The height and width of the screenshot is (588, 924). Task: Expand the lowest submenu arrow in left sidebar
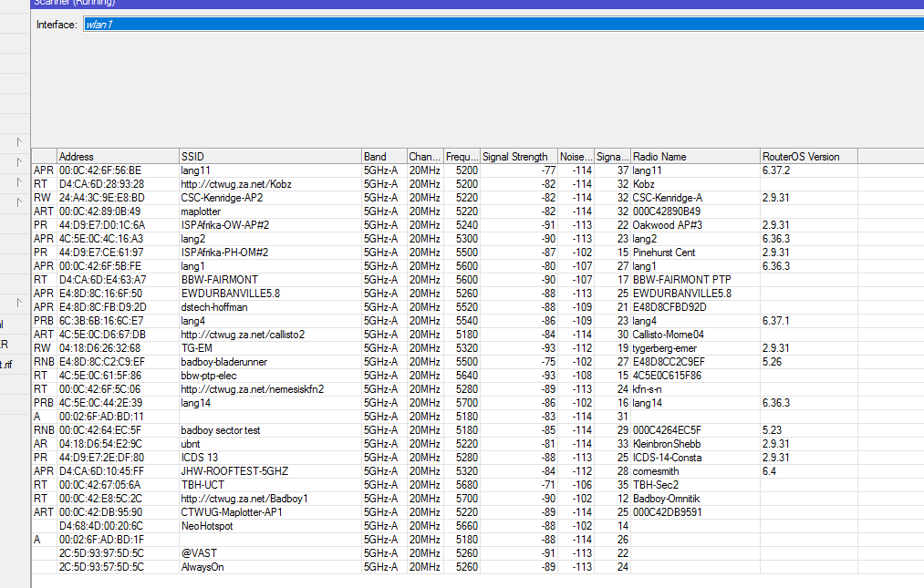(19, 302)
